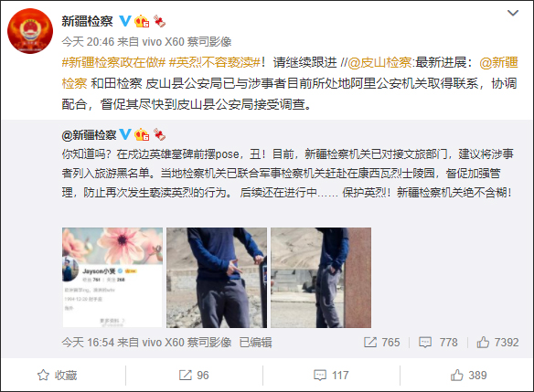
Task: Open the 新疆检察 profile avatar
Action: coord(30,31)
